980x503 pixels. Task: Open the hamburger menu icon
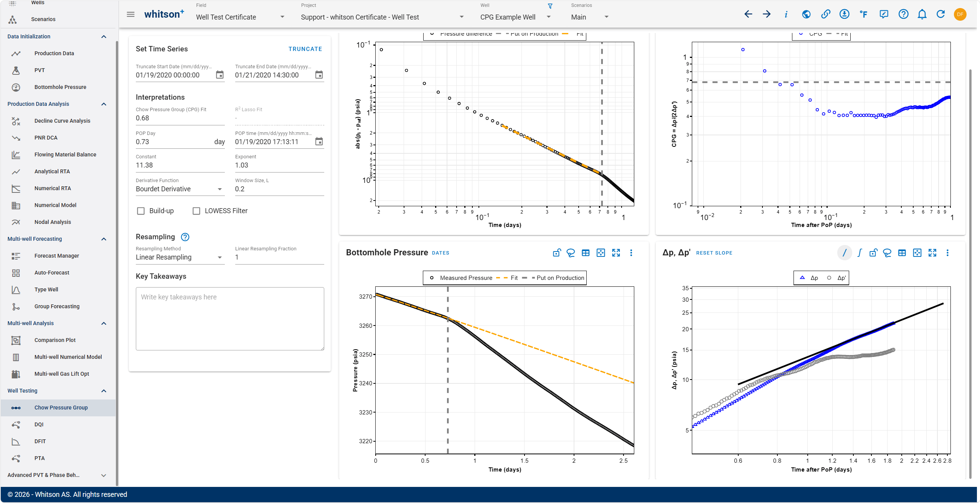(x=130, y=14)
